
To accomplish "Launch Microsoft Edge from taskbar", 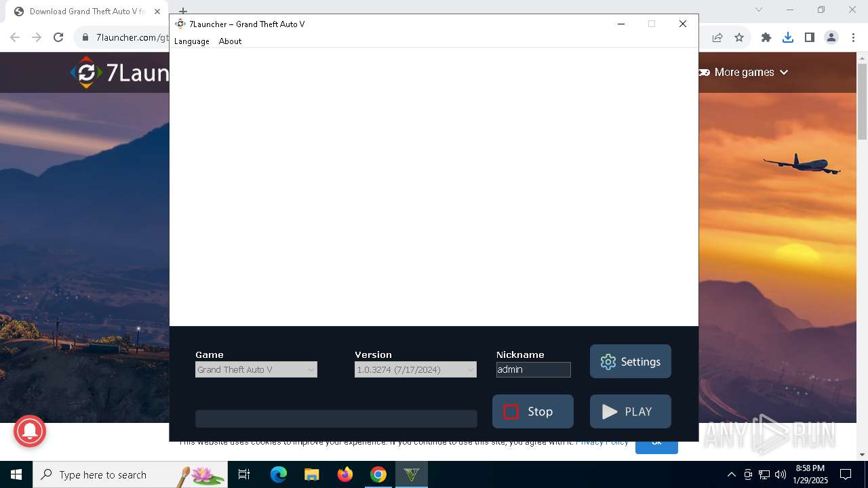I will point(279,474).
